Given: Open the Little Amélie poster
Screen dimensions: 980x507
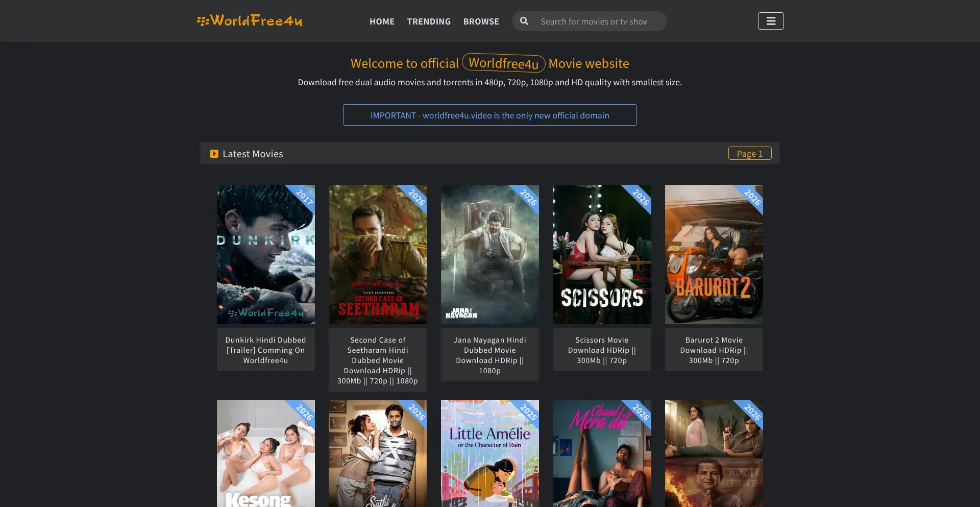Looking at the screenshot, I should click(490, 453).
